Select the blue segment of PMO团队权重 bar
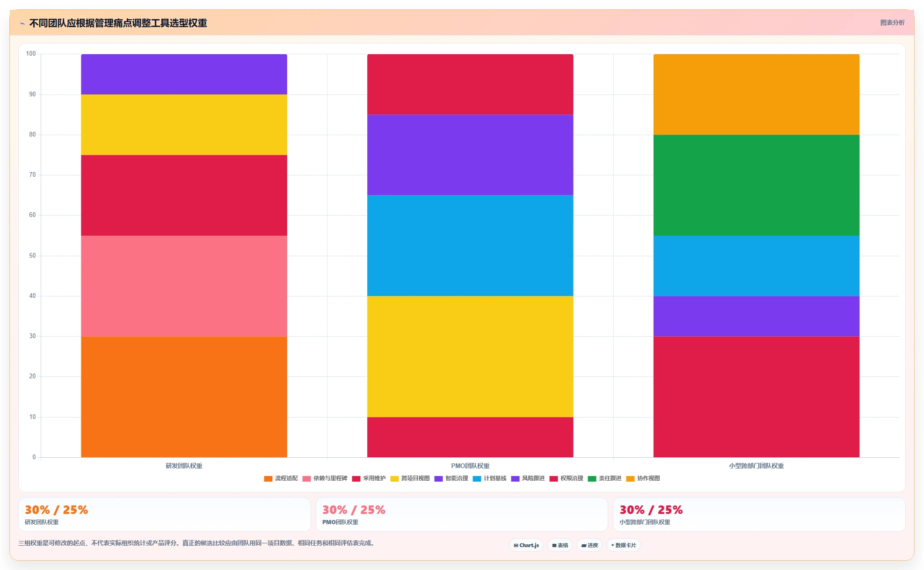924x570 pixels. (470, 245)
